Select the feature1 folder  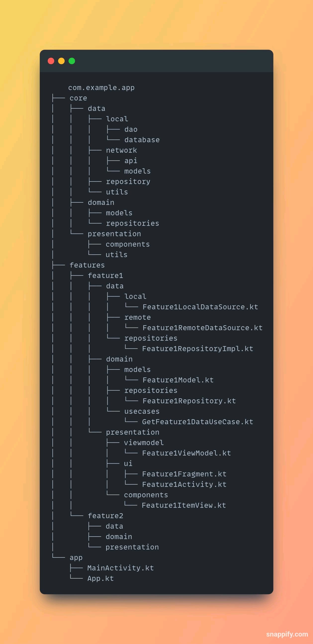pyautogui.click(x=105, y=276)
